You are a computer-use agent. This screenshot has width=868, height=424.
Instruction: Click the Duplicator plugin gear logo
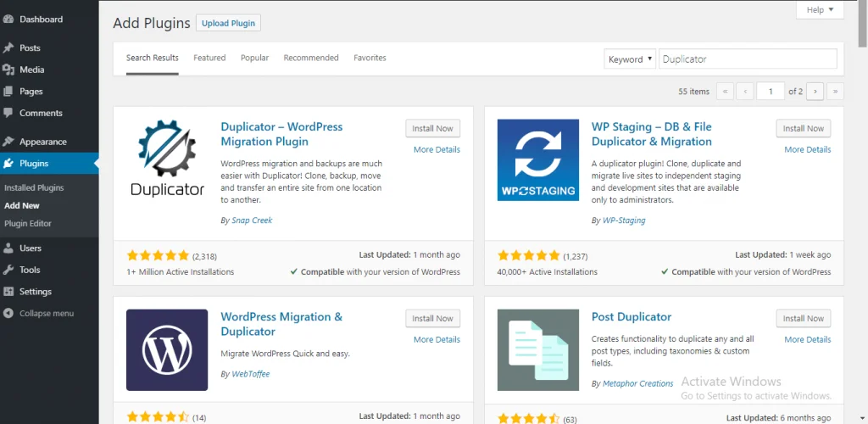click(x=167, y=159)
